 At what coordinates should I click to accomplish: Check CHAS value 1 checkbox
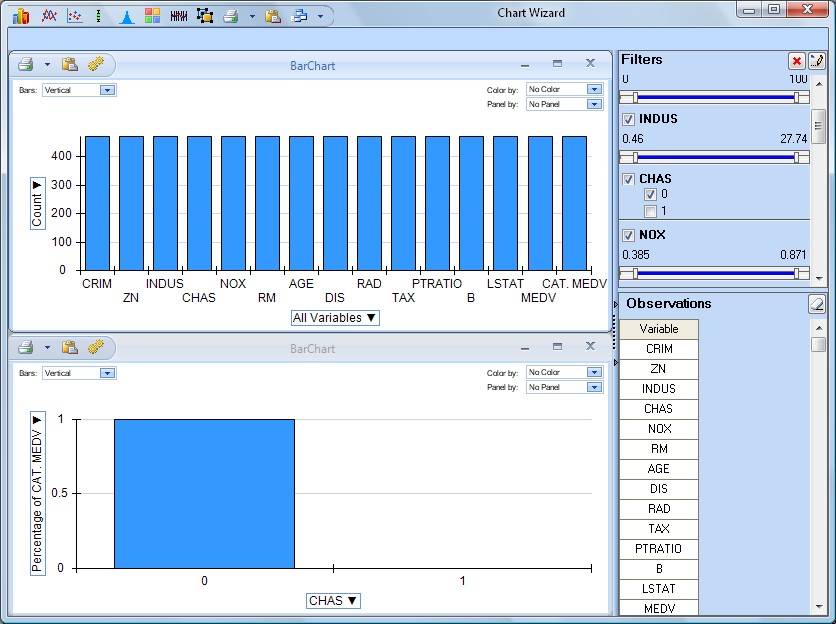point(650,211)
